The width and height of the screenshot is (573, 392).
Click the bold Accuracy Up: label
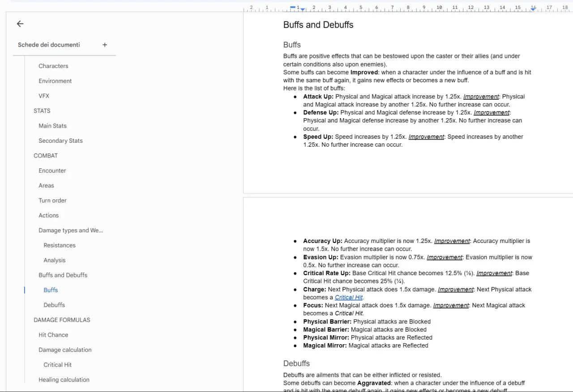(x=323, y=241)
